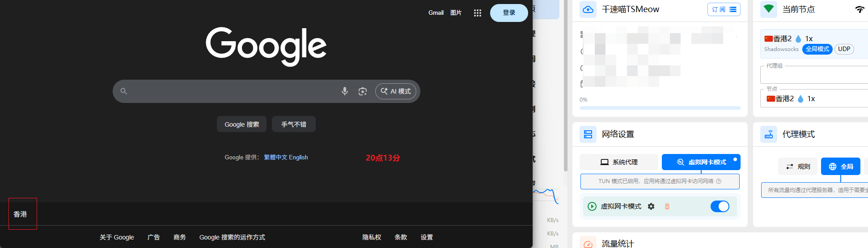Select the 全局 proxy mode tab
This screenshot has height=248, width=868.
[x=840, y=167]
